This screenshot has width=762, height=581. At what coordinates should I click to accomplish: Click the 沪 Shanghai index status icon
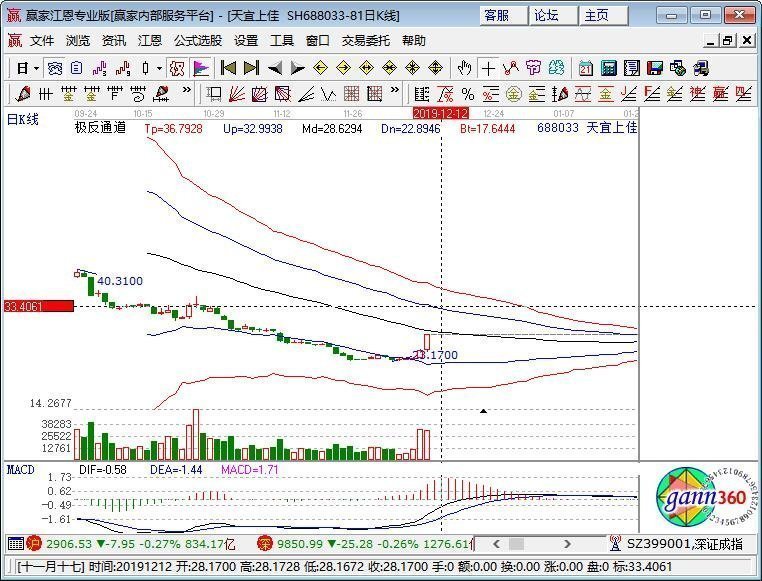34,544
